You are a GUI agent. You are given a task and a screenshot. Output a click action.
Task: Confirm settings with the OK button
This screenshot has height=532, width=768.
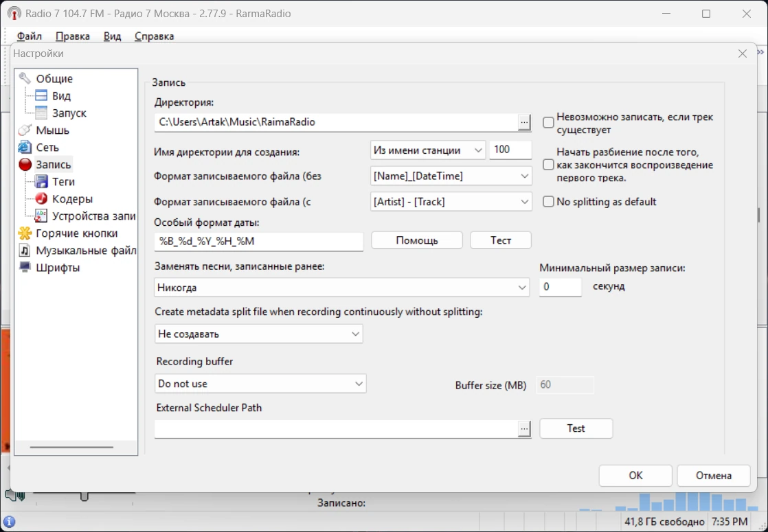(x=635, y=475)
